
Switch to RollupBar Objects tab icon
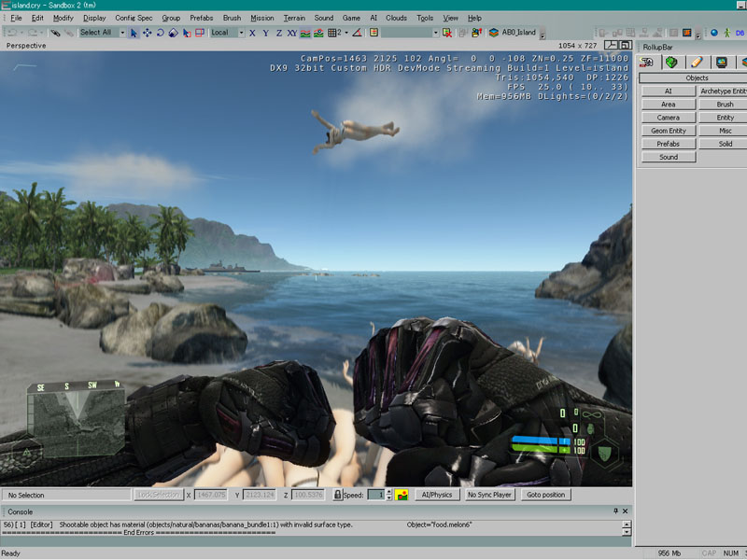[x=646, y=63]
